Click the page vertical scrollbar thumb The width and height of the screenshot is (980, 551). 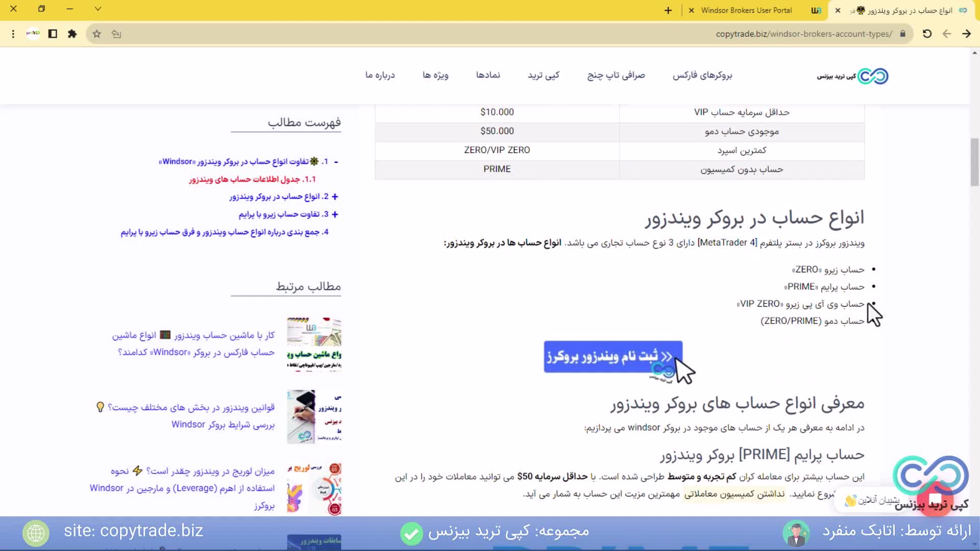[974, 162]
